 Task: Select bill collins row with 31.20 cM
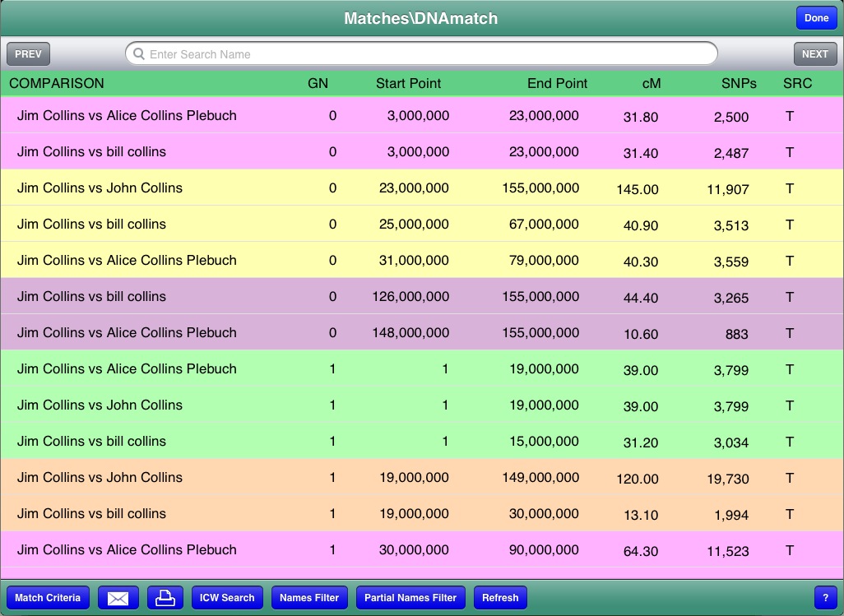[x=422, y=441]
